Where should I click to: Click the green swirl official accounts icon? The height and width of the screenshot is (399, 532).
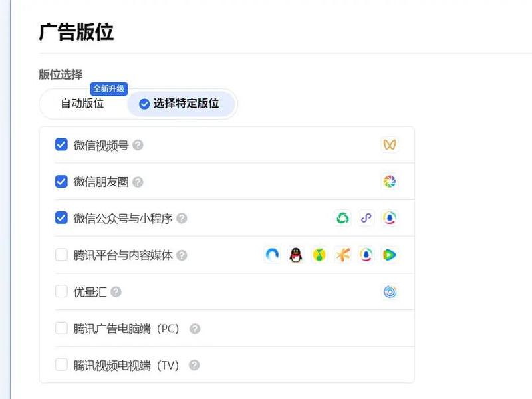click(x=342, y=218)
